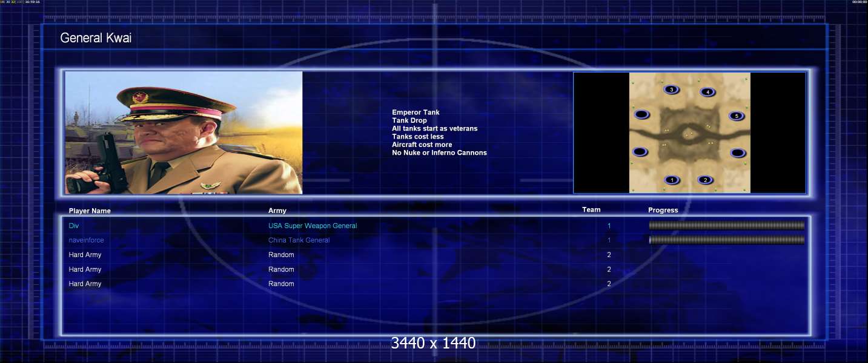Click the 'Emperor Tank' trait line

[416, 113]
